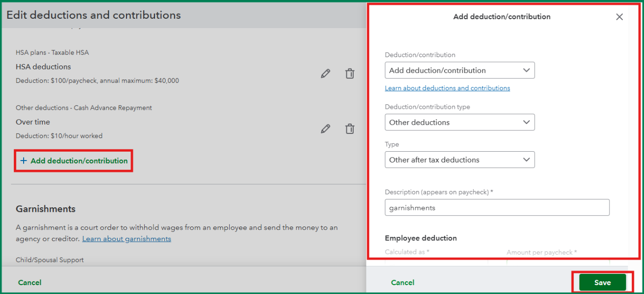Click the plus Add deduction/contribution link
Viewport: 644px width, 294px height.
tap(74, 161)
